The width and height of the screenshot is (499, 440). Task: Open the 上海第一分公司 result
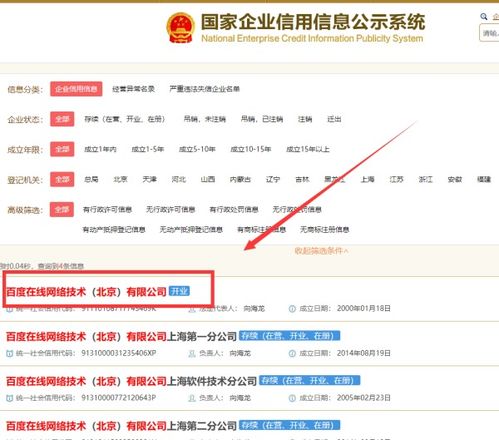(121, 336)
